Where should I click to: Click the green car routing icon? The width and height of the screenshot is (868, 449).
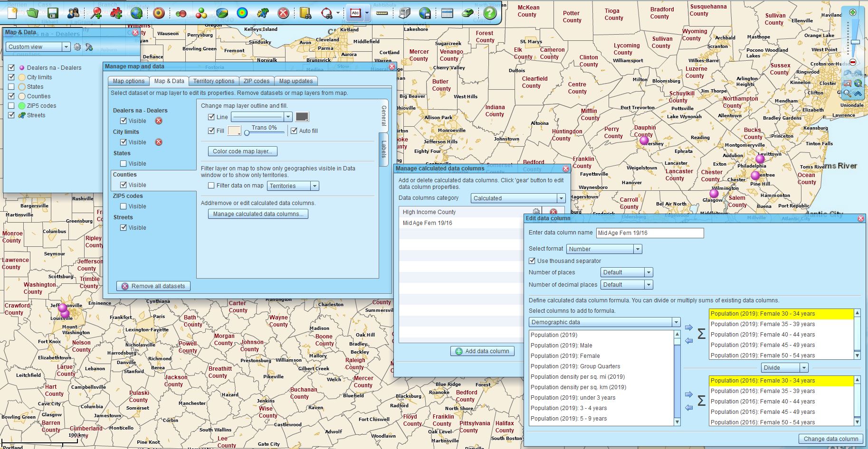467,13
